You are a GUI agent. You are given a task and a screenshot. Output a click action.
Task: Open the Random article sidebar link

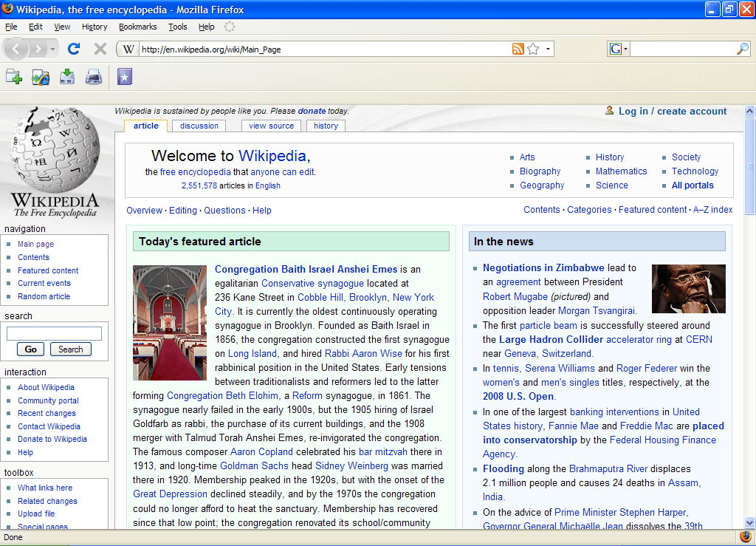click(x=44, y=296)
